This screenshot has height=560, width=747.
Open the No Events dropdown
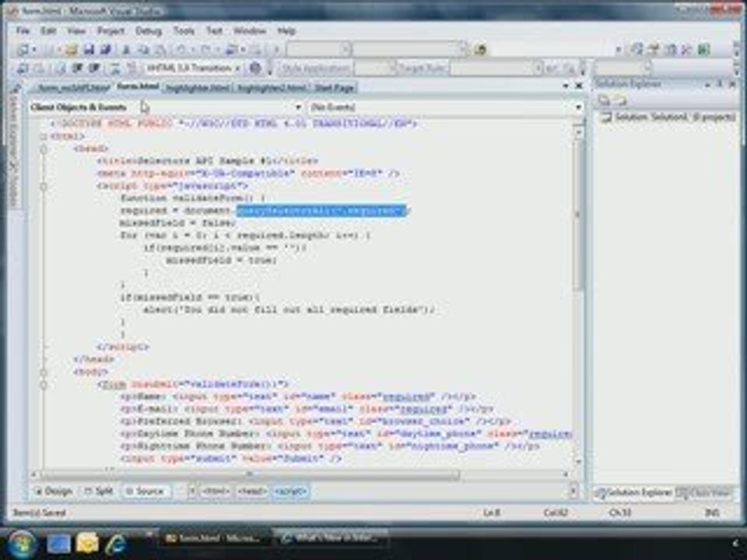tap(445, 107)
